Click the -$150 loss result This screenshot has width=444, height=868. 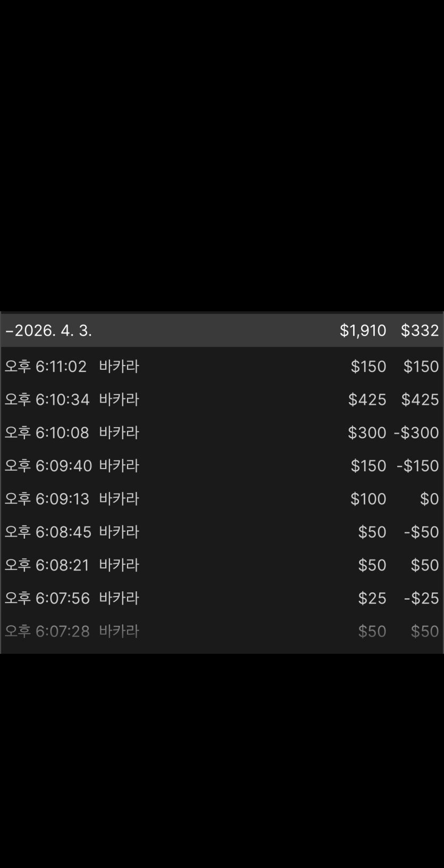[417, 466]
